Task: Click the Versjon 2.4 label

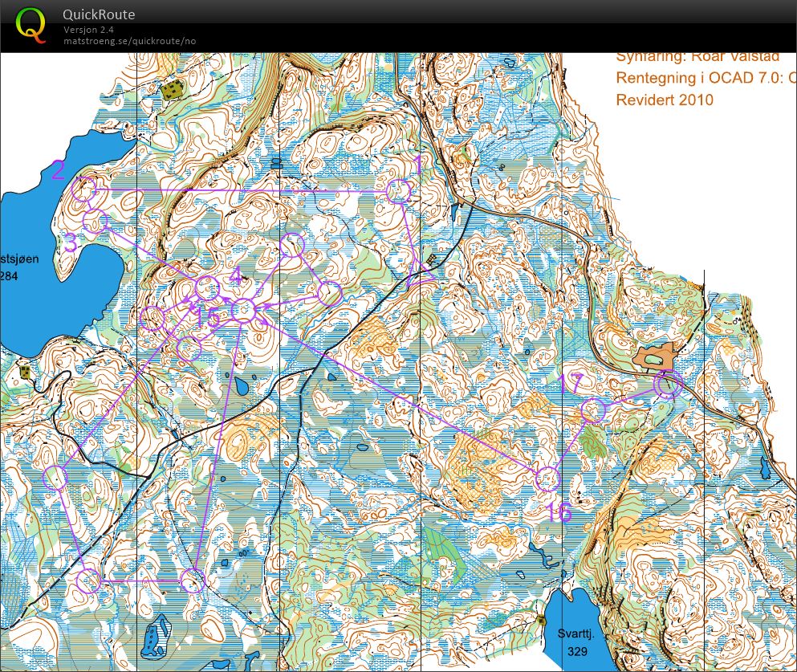Action: coord(88,30)
